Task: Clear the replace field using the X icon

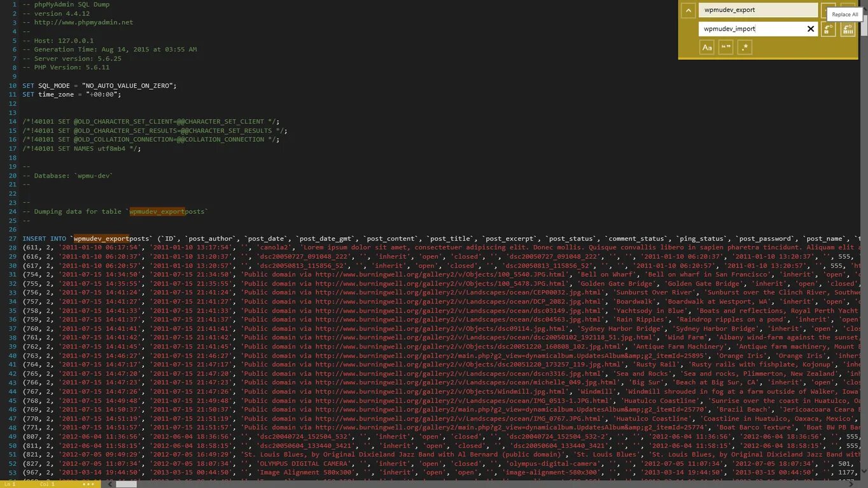Action: click(811, 29)
